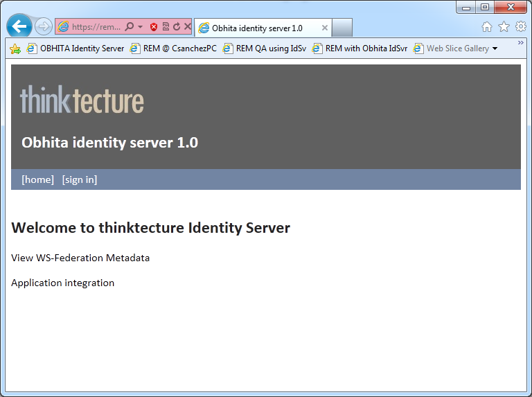The height and width of the screenshot is (397, 532).
Task: Click the browser Forward arrow button
Action: coord(44,26)
